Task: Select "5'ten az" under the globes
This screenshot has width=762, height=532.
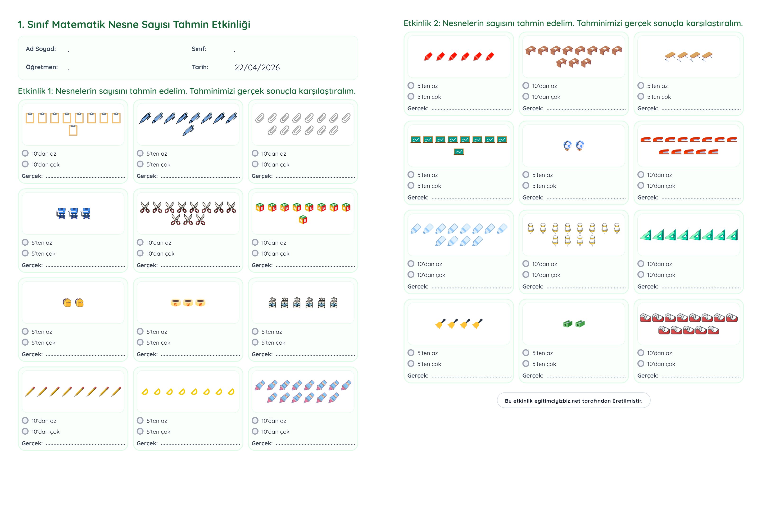Action: pos(526,175)
